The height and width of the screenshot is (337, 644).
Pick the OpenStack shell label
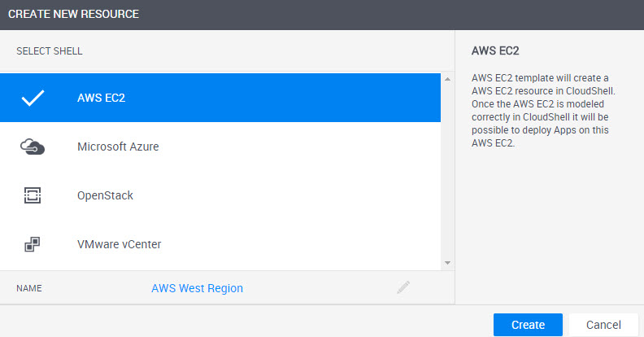pos(105,195)
